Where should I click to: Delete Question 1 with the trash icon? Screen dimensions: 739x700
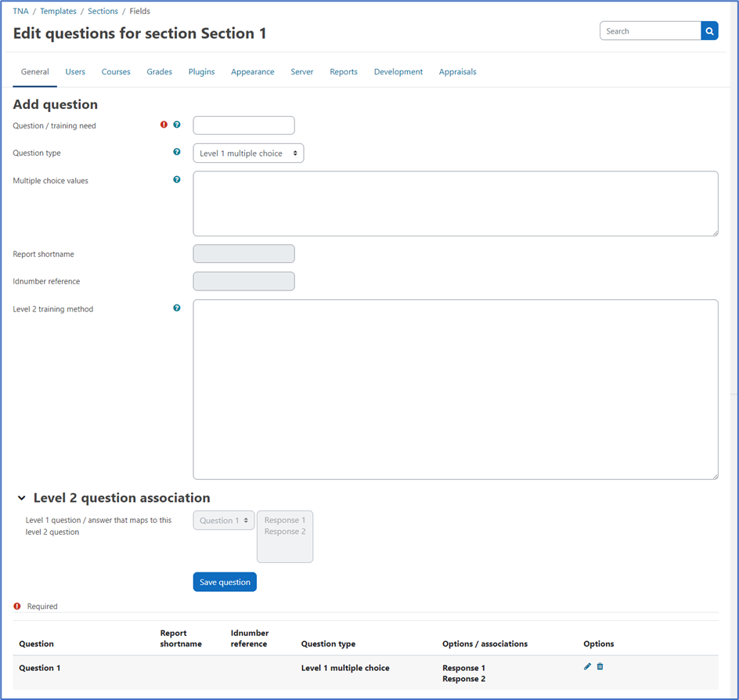[x=600, y=666]
